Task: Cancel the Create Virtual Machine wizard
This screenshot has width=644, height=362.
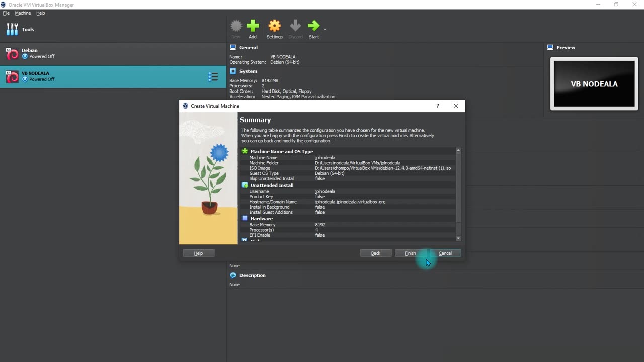Action: 445,253
